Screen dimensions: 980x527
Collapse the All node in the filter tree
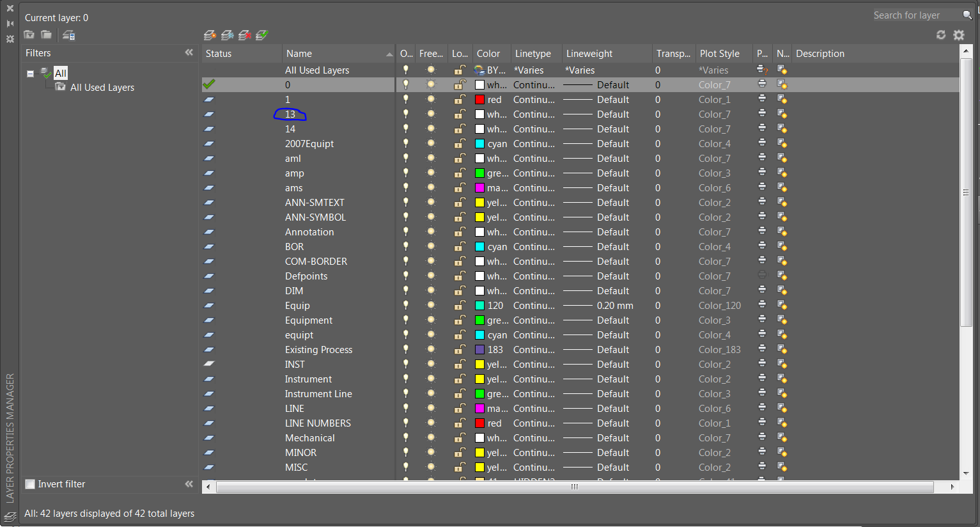coord(30,73)
